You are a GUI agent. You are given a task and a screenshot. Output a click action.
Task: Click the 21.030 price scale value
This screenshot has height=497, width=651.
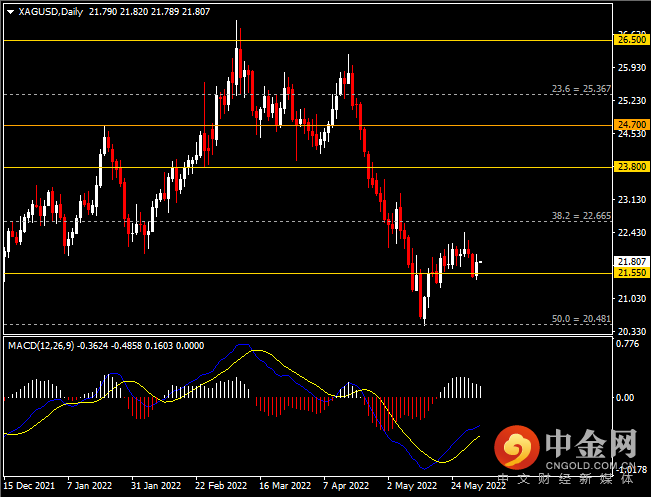632,299
